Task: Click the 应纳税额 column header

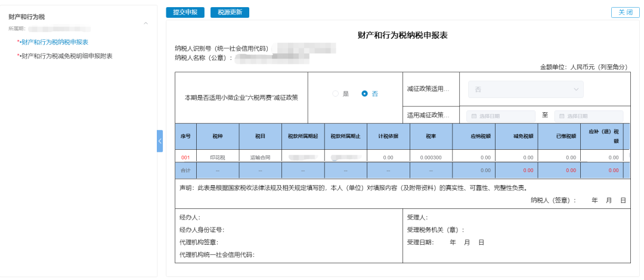Action: pos(473,136)
